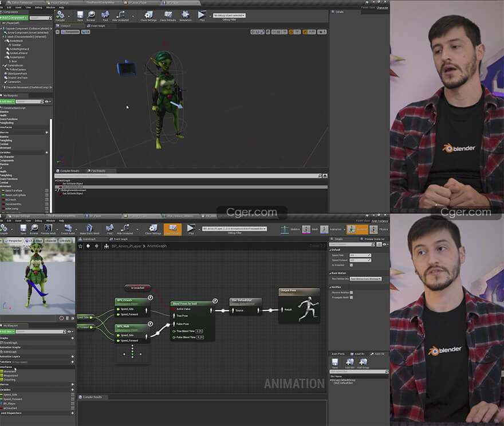Click Find in the upper editor toolbar
This screenshot has height=426, width=504.
(105, 15)
